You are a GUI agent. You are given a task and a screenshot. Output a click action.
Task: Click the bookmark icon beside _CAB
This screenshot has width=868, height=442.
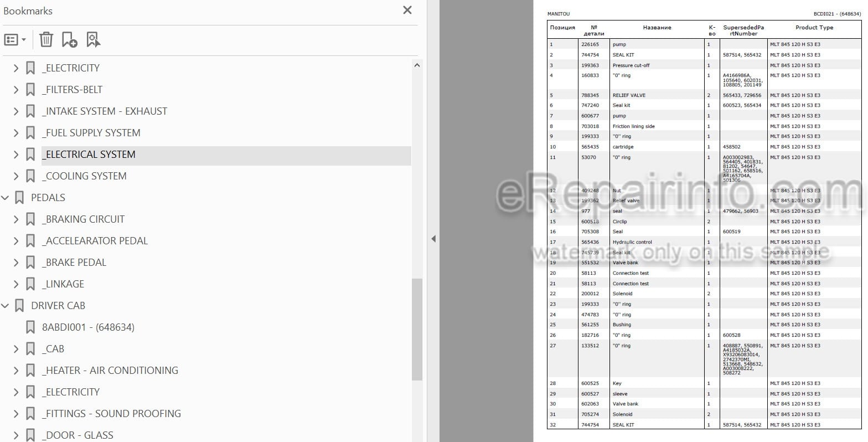(x=30, y=349)
